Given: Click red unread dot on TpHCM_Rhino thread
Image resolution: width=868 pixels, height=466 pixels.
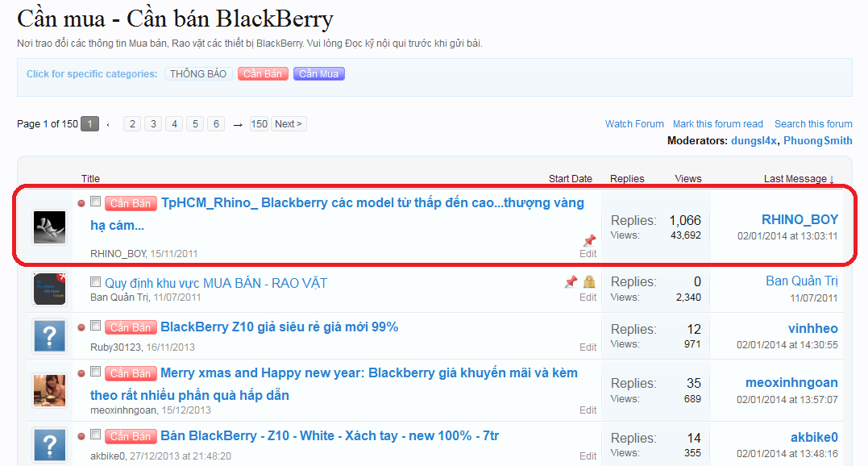Looking at the screenshot, I should coord(81,204).
